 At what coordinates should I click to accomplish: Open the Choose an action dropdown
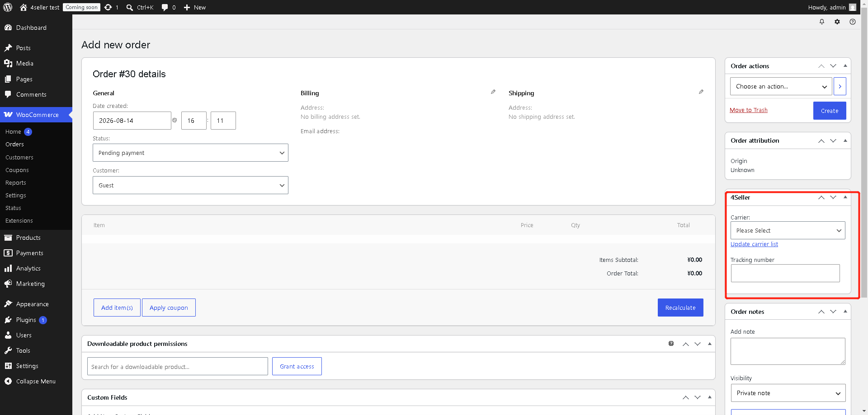(x=781, y=86)
